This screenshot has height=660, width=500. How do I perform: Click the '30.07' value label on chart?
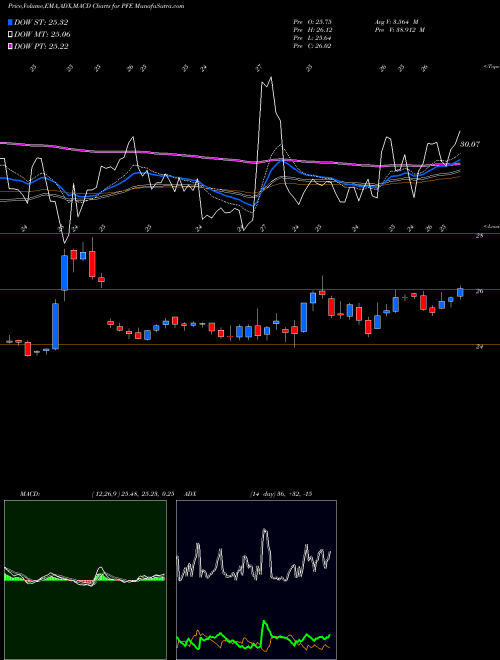[469, 144]
